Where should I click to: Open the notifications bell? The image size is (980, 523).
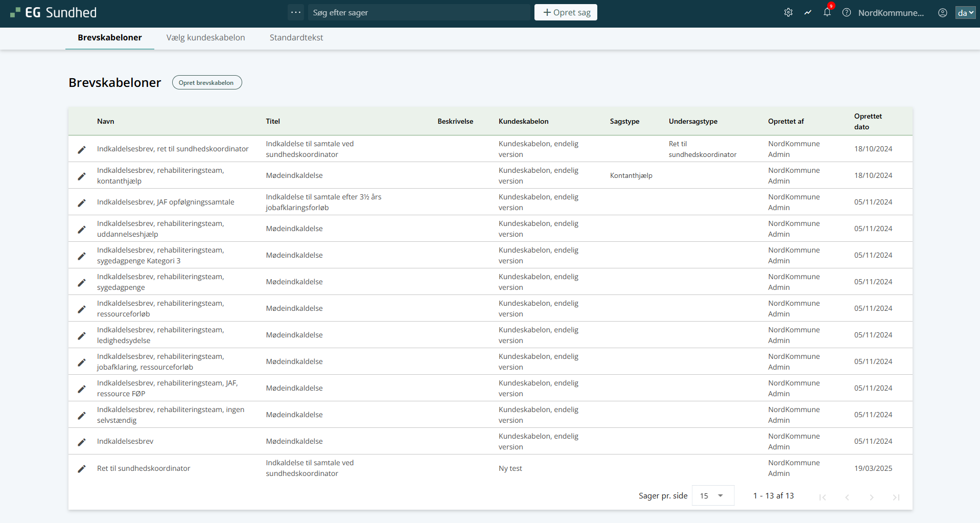(x=827, y=13)
